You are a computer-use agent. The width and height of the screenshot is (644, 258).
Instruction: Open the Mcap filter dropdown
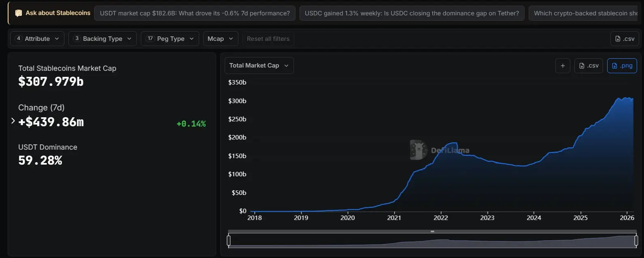220,39
